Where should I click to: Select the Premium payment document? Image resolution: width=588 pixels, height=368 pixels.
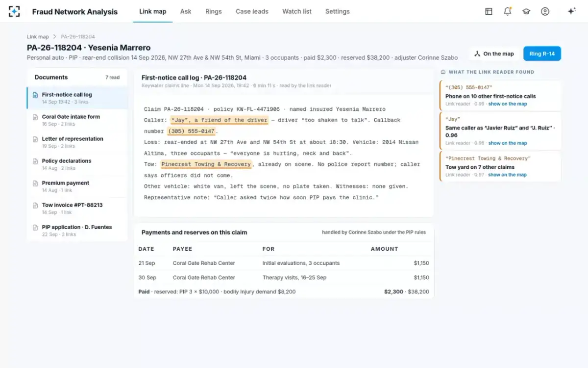77,186
